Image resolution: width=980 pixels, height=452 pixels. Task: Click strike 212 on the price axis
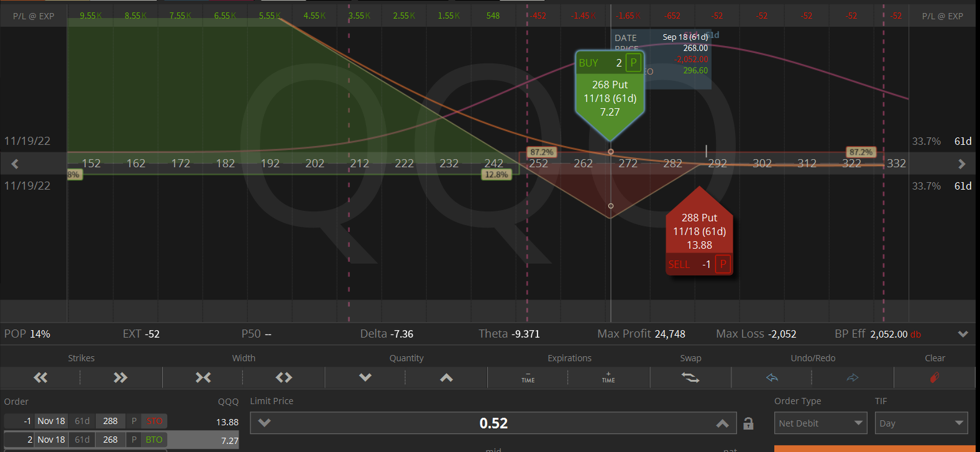[x=359, y=164]
